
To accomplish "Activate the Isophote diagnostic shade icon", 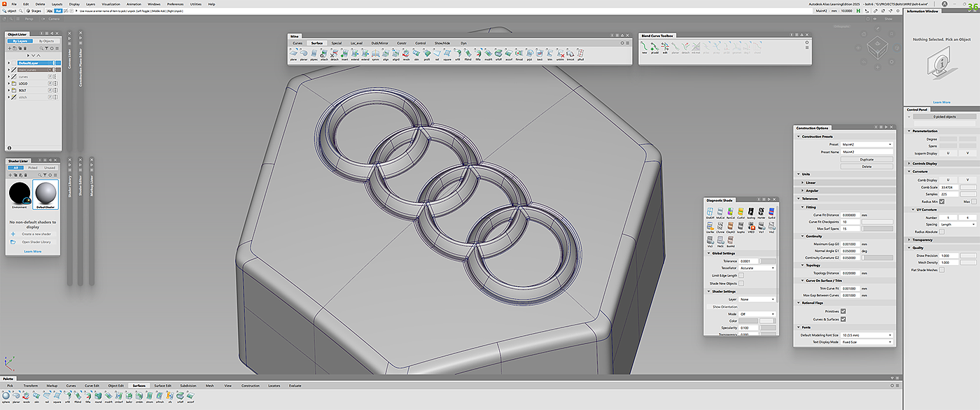I will point(740,226).
